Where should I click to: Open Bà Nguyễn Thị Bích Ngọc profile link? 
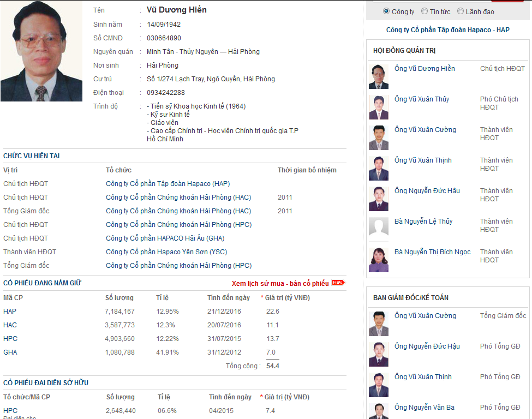click(433, 252)
